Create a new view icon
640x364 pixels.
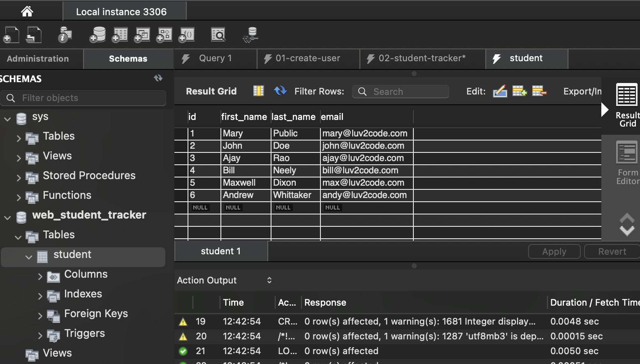coord(142,35)
